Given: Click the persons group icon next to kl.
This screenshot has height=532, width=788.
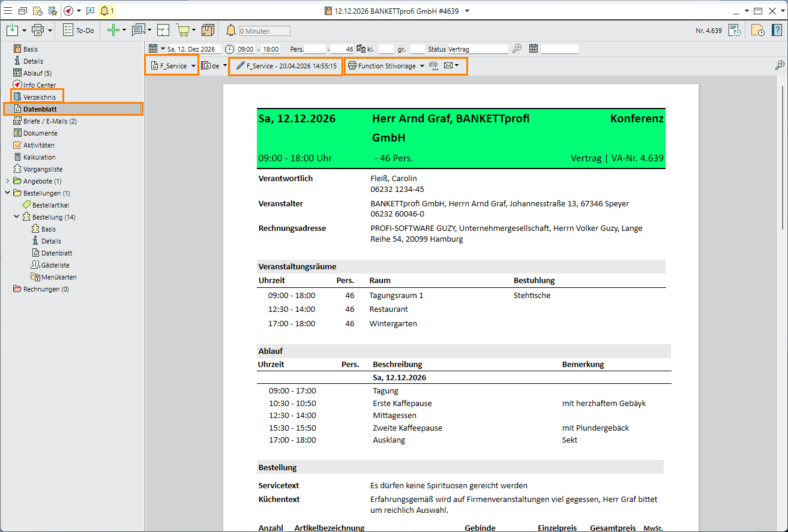Looking at the screenshot, I should pyautogui.click(x=361, y=49).
